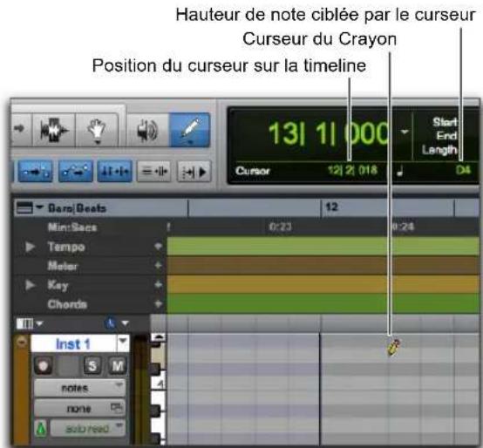Toggle Link Track and Edit Selection button
The width and height of the screenshot is (483, 448).
[x=153, y=171]
